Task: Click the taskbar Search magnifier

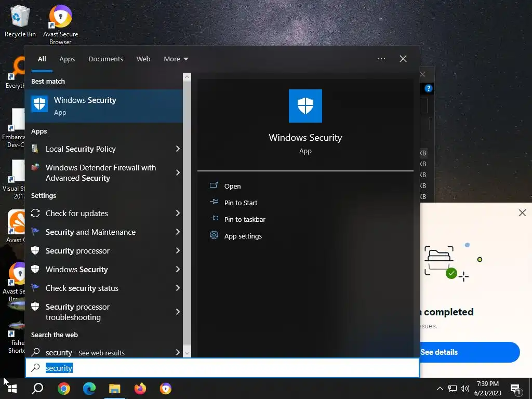Action: [x=37, y=389]
